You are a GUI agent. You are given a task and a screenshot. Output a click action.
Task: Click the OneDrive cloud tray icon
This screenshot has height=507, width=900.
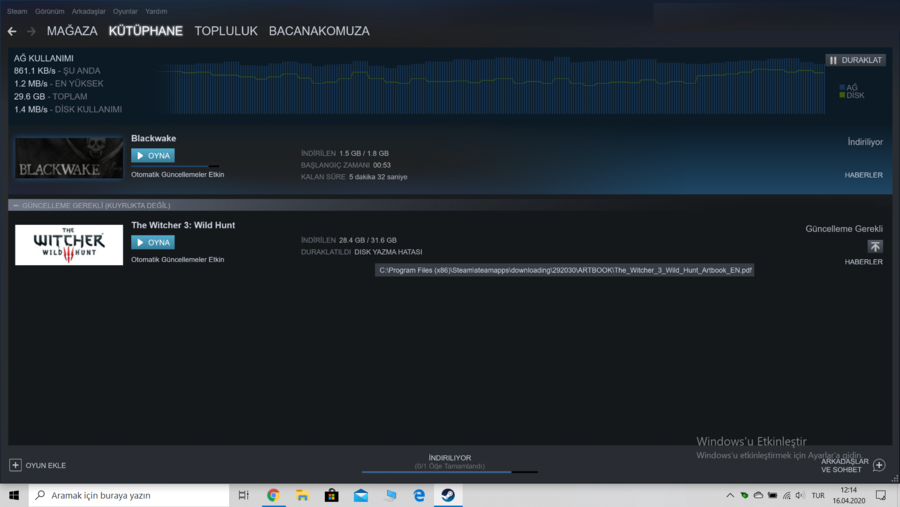tap(758, 496)
